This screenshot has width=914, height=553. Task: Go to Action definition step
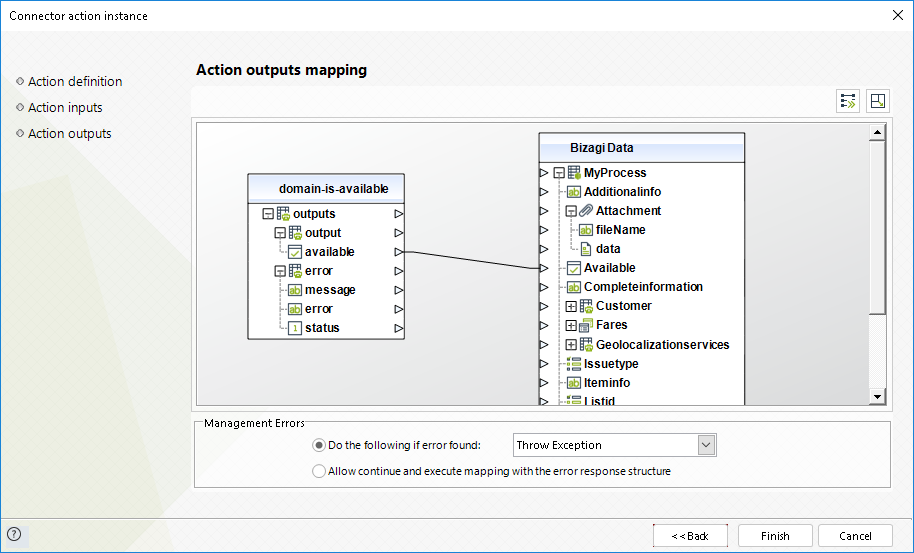click(x=75, y=82)
